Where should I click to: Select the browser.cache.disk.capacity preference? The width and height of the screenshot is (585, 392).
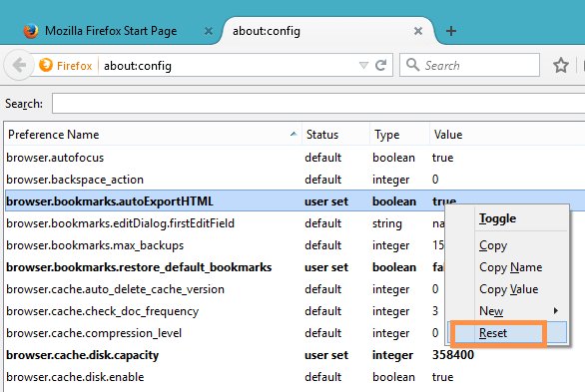point(83,355)
